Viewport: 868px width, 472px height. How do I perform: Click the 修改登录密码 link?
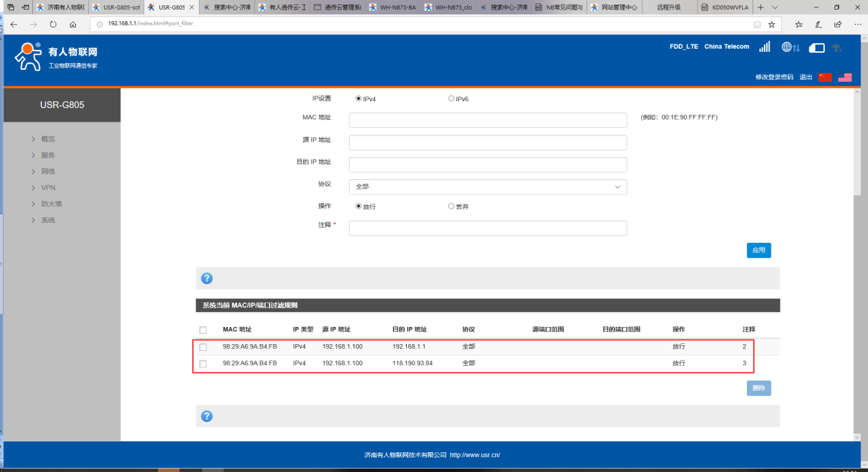(774, 77)
